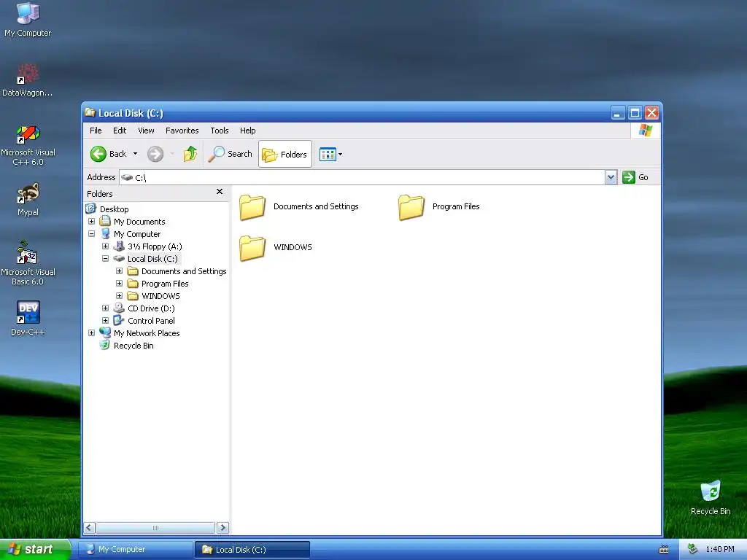Click the horizontal scrollbar thumb in Folders pane
Screen dimensions: 747x560
click(155, 528)
